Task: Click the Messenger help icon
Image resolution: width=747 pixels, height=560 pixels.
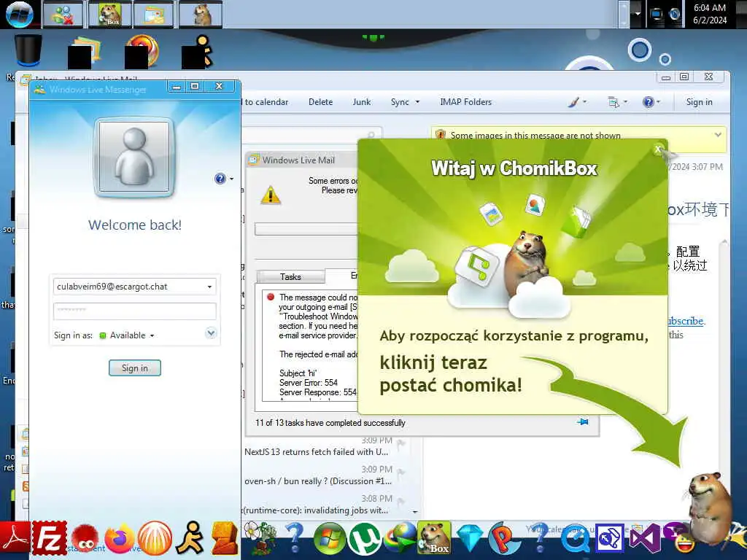Action: point(220,179)
